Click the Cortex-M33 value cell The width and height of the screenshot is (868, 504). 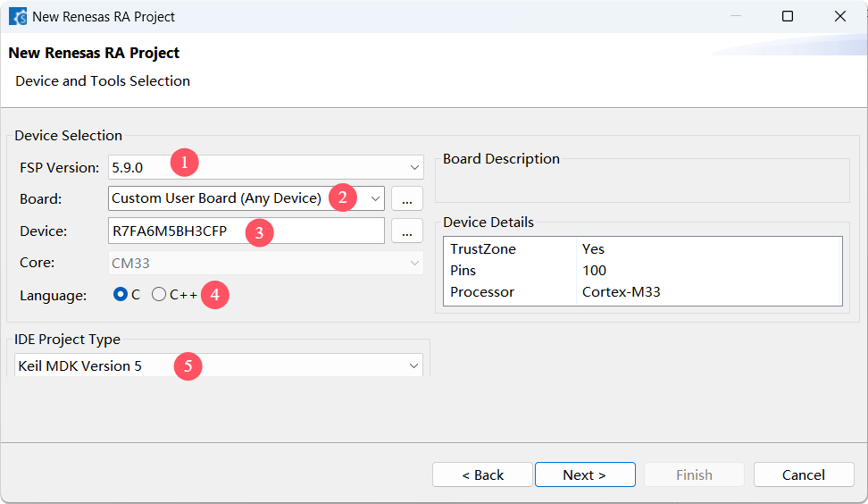click(622, 292)
